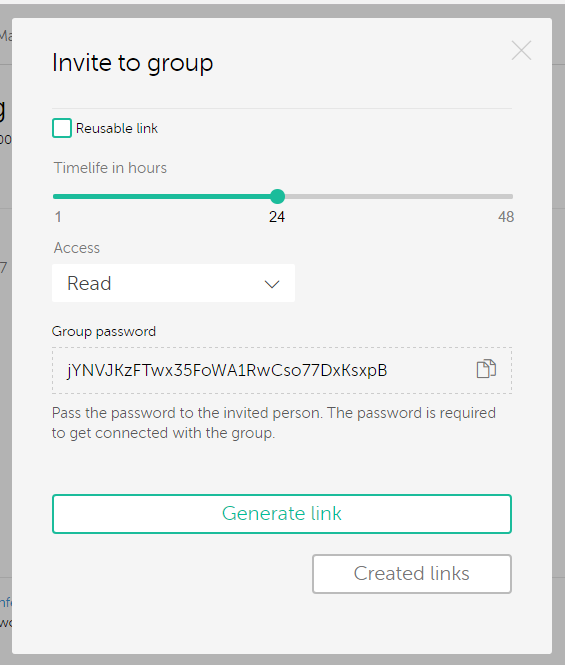Click the "Reusable link" label text

tap(117, 128)
